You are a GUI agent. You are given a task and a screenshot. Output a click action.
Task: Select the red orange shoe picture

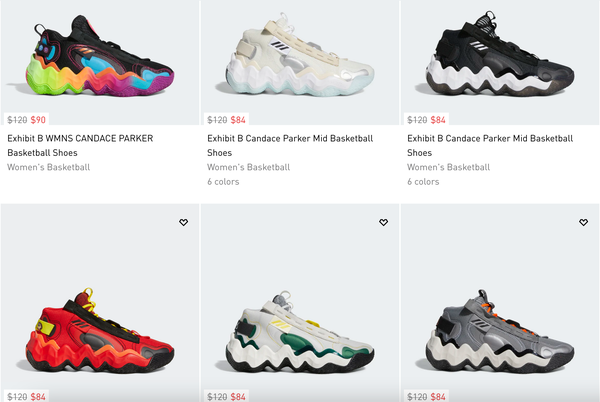(x=100, y=331)
